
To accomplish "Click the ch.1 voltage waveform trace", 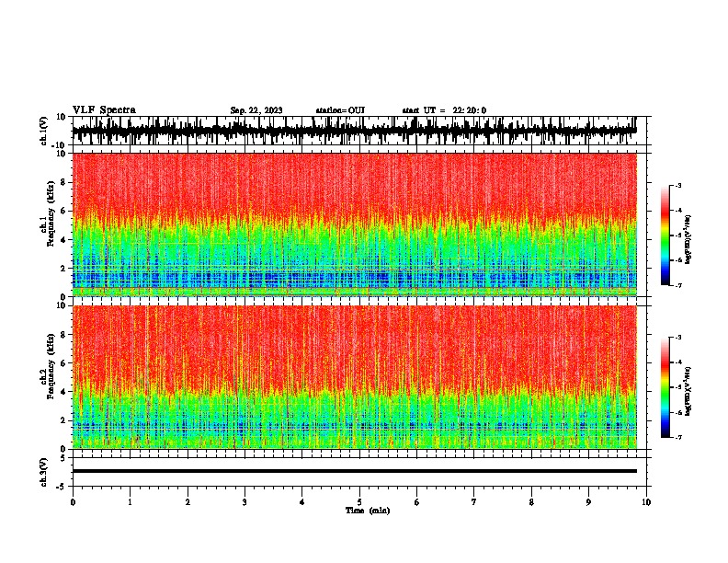I will pyautogui.click(x=355, y=131).
